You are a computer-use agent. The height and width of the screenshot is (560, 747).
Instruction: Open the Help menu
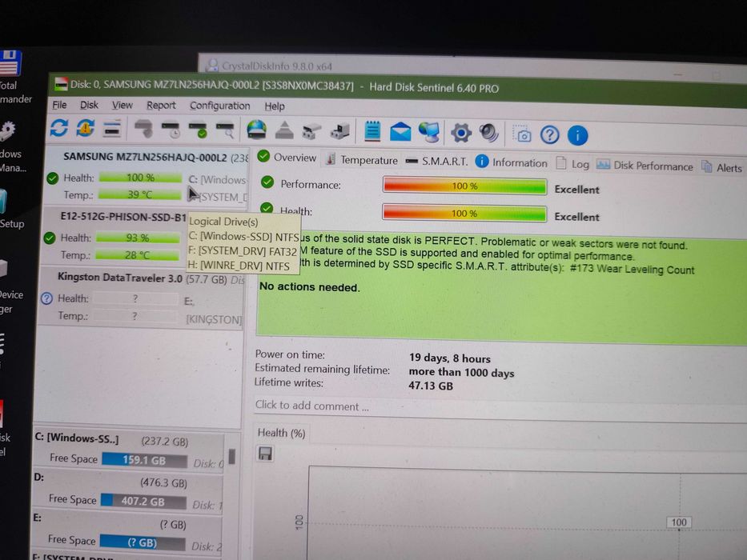point(275,106)
